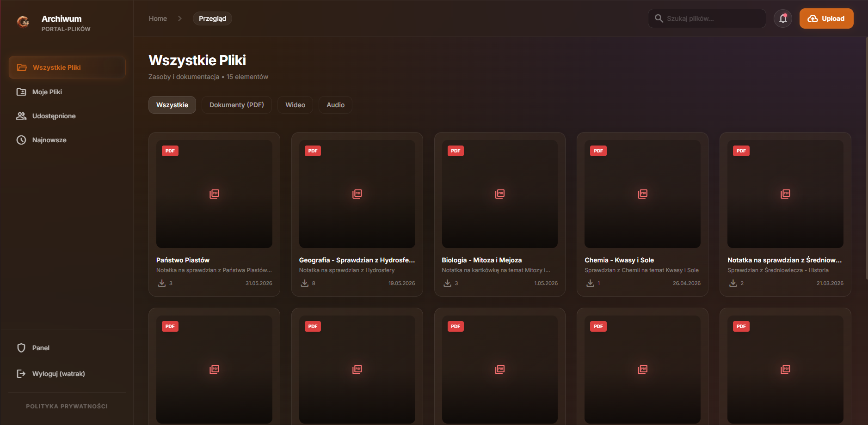This screenshot has height=425, width=868.
Task: Click PDF document icon in Państwo Piastów preview
Action: point(214,194)
